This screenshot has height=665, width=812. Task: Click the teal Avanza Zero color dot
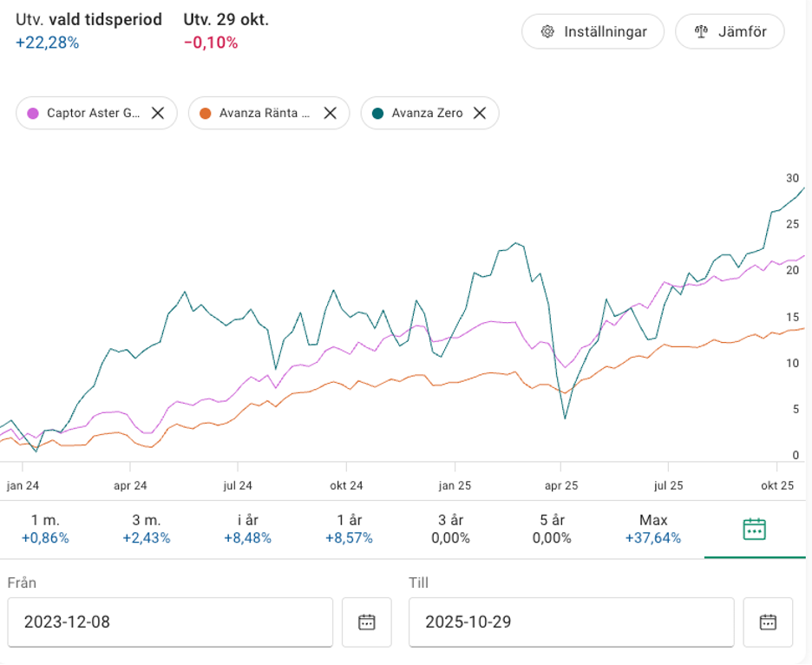378,113
